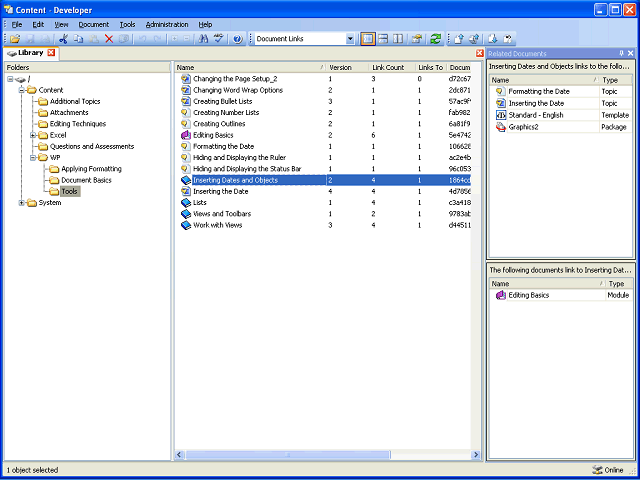The height and width of the screenshot is (480, 640).
Task: Collapse the WP folder
Action: pyautogui.click(x=33, y=158)
